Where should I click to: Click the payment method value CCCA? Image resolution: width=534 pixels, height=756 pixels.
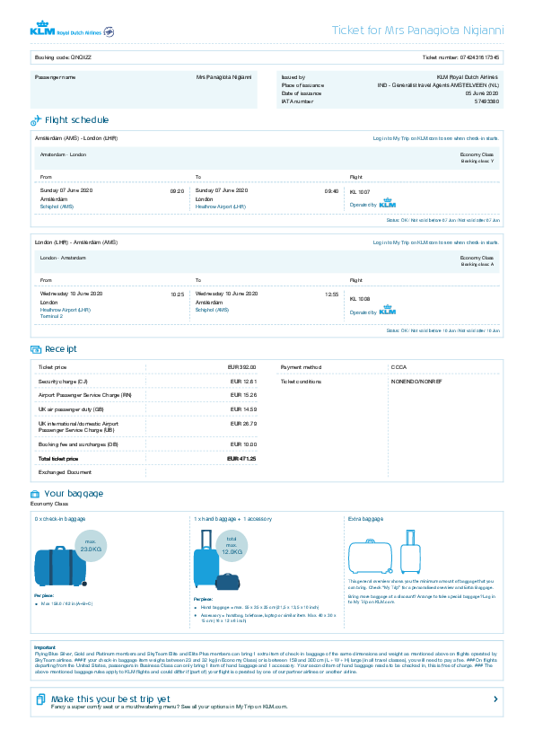(x=399, y=367)
